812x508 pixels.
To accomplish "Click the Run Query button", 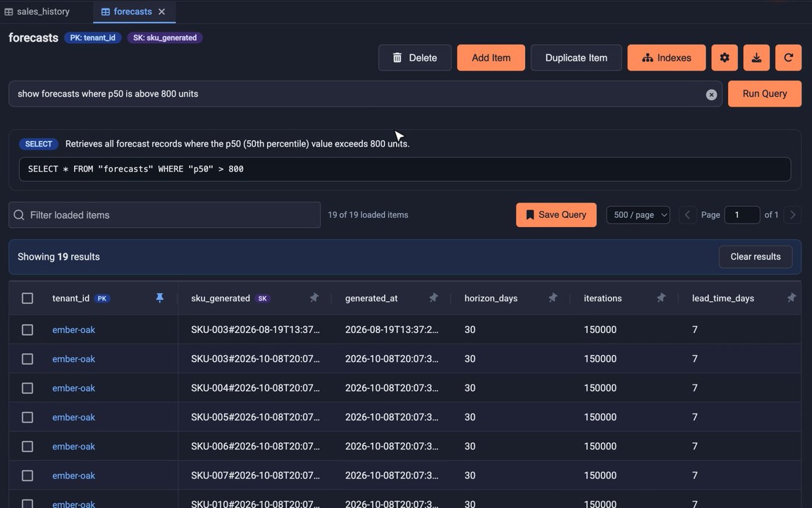I will click(764, 94).
